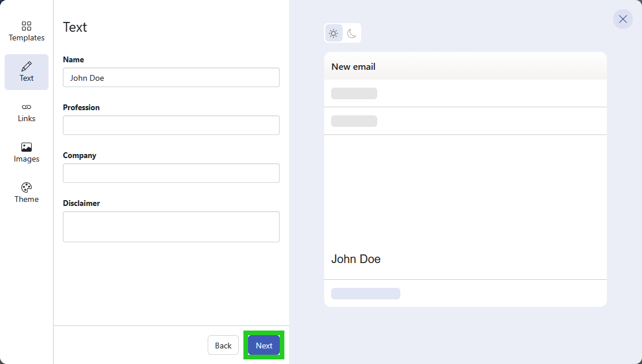Click the Disclaimer text box

[171, 226]
